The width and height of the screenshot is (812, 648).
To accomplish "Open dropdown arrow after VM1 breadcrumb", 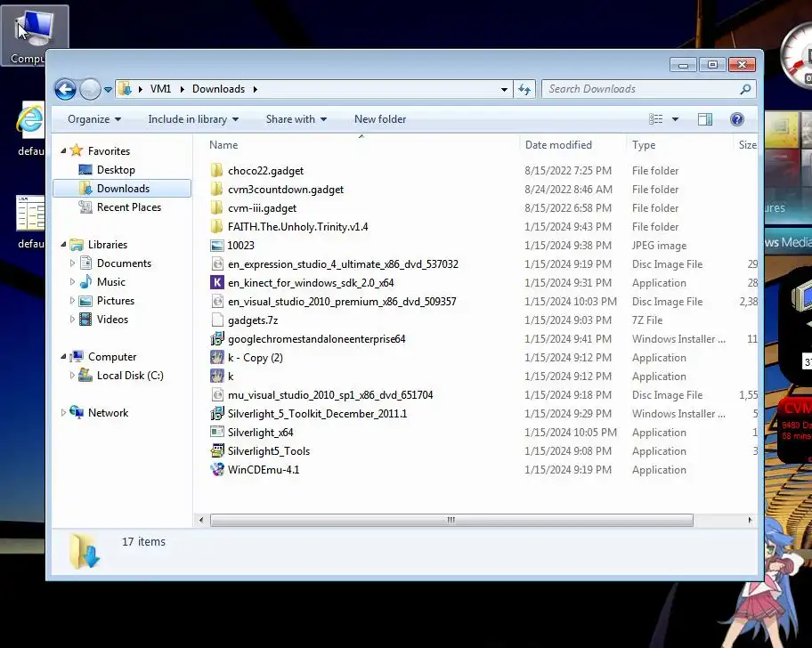I will pyautogui.click(x=183, y=89).
